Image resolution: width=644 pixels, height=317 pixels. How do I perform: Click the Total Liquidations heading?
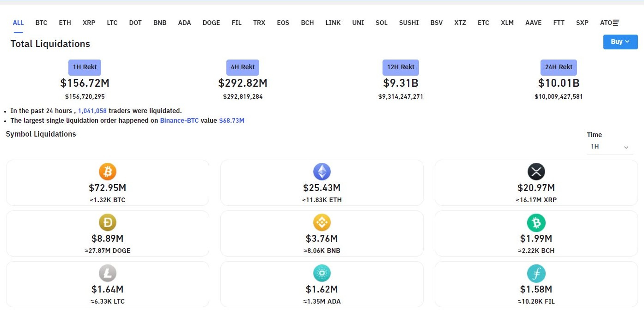tap(50, 44)
